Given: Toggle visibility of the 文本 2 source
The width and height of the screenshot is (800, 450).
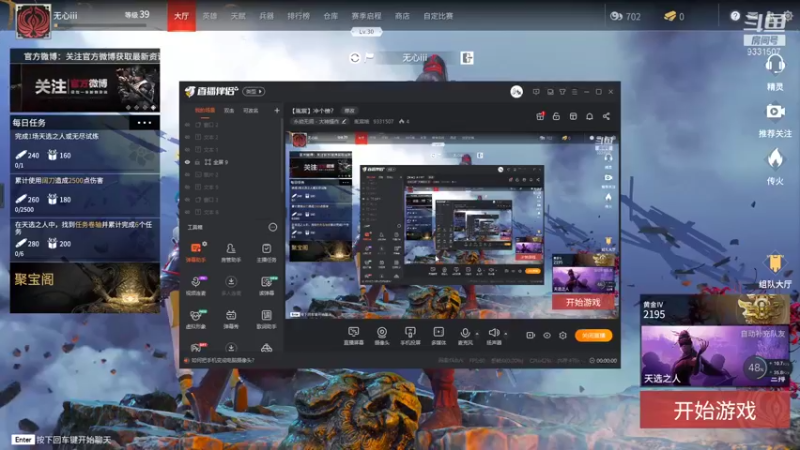Looking at the screenshot, I should tap(187, 137).
